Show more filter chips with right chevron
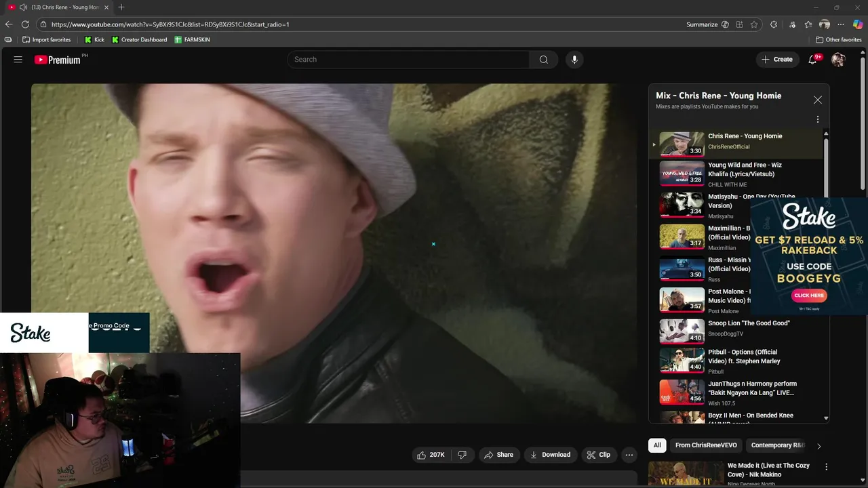This screenshot has height=488, width=868. point(818,446)
